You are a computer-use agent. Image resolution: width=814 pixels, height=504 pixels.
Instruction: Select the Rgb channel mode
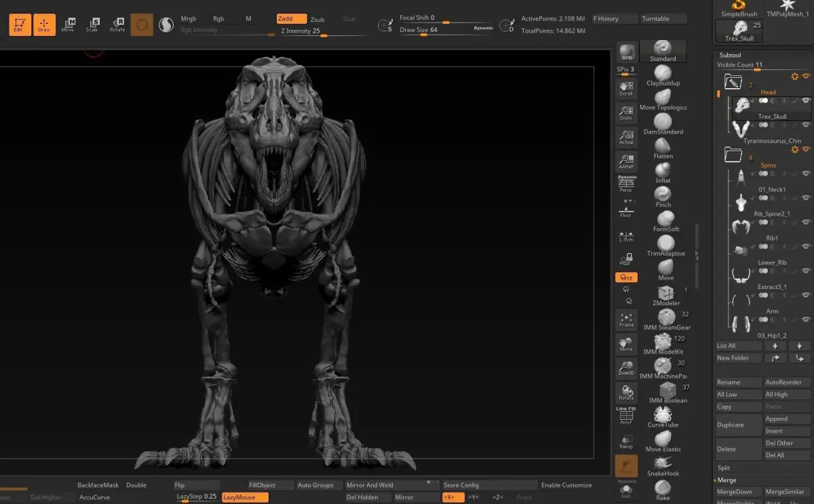click(218, 19)
